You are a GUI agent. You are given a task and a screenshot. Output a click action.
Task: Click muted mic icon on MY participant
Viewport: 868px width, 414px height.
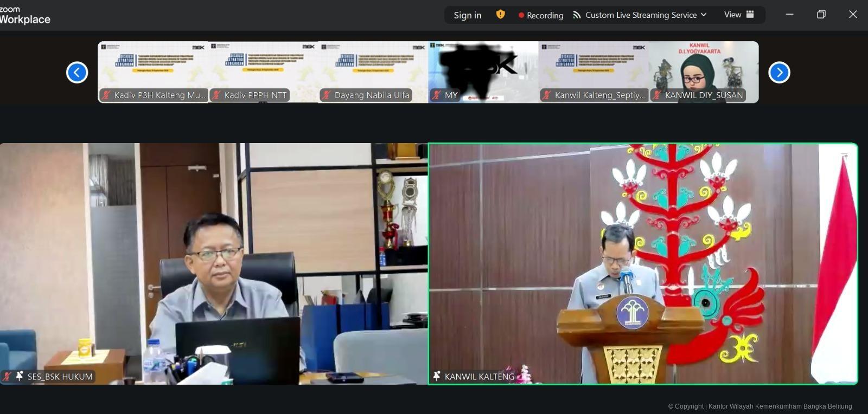(437, 95)
